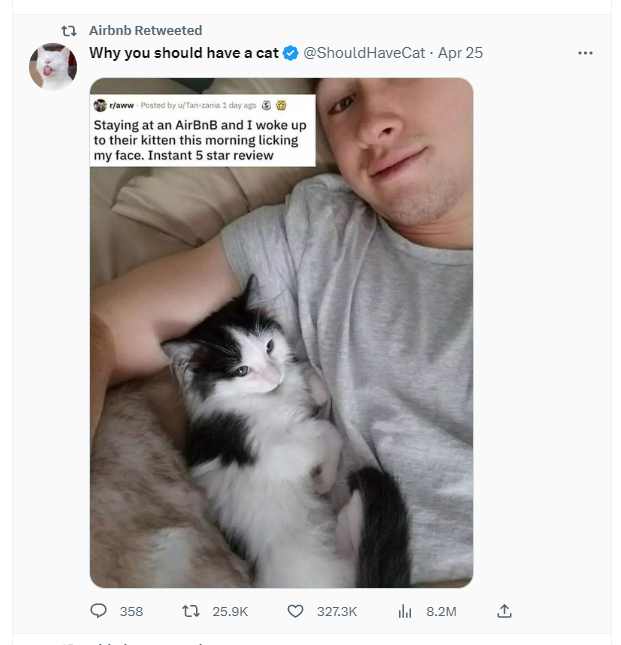Retweet this post using the retweet icon
Viewport: 621px width, 645px height.
point(192,611)
